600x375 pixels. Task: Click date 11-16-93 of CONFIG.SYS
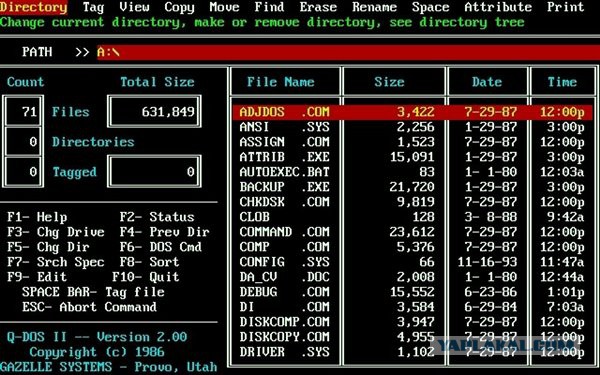click(x=487, y=262)
